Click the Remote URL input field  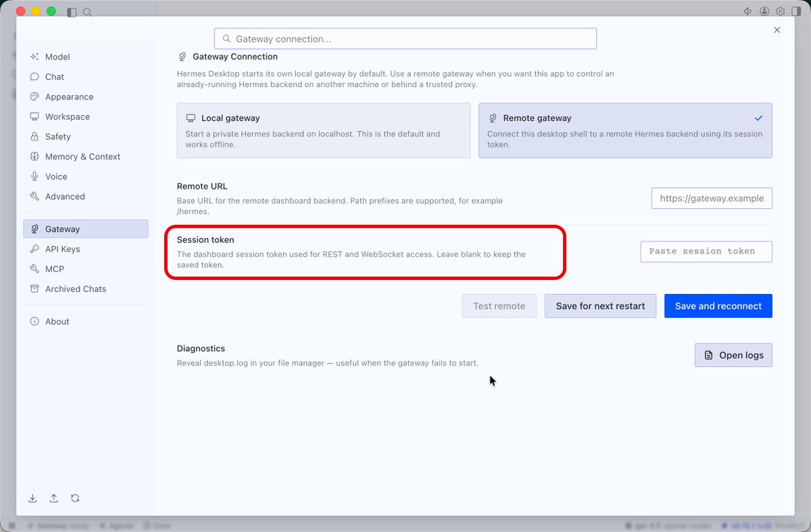[712, 198]
